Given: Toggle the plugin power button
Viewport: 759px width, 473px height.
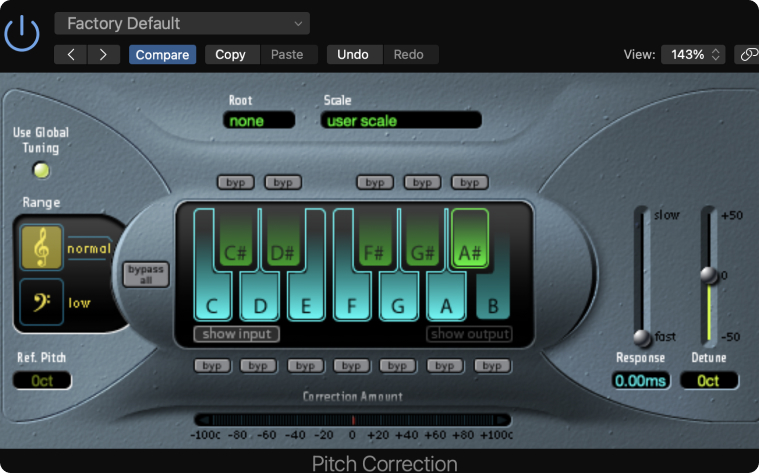Looking at the screenshot, I should 22,33.
